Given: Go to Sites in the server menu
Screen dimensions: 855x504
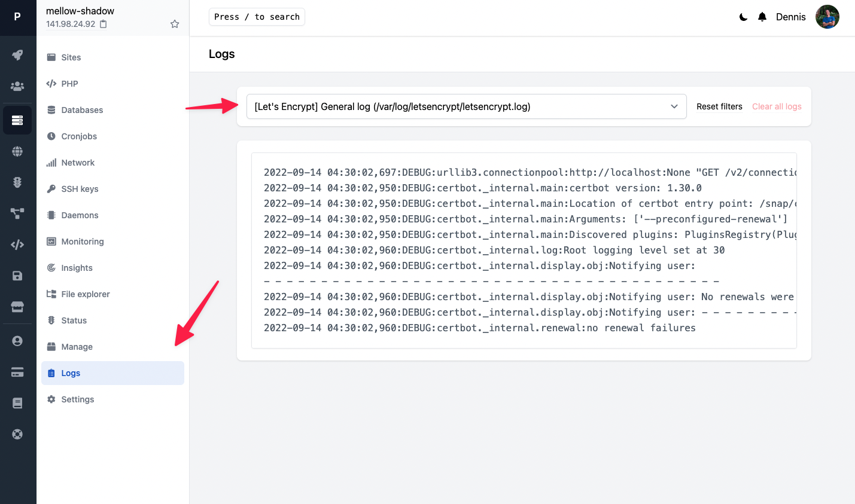Looking at the screenshot, I should pos(112,57).
